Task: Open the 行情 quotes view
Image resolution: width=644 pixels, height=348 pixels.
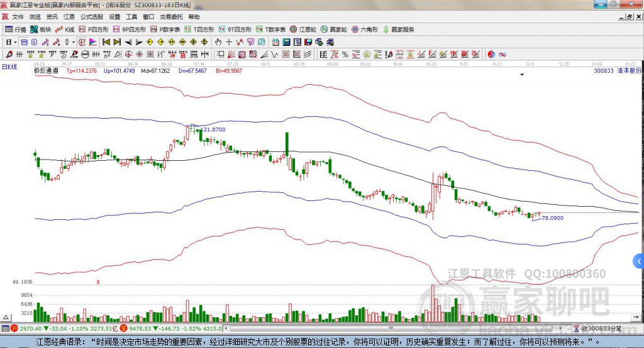Action: (x=15, y=30)
